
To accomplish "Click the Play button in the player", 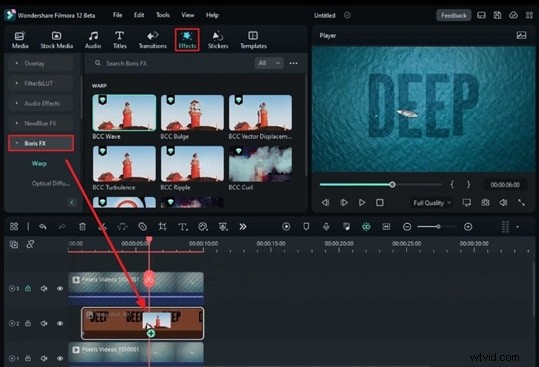I will click(362, 203).
